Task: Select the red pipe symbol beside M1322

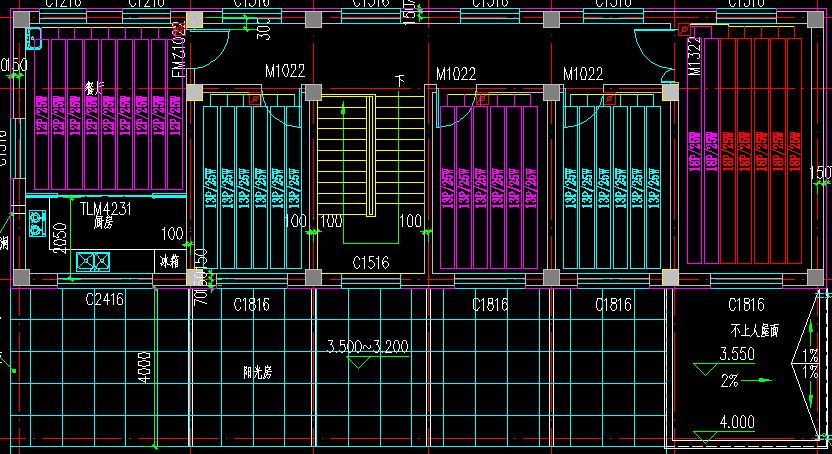Action: pyautogui.click(x=685, y=29)
